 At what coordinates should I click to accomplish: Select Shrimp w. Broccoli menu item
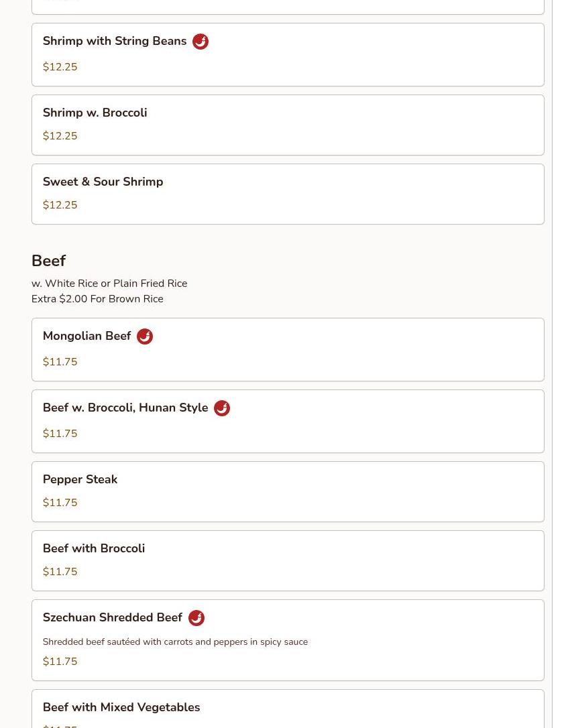pos(287,125)
